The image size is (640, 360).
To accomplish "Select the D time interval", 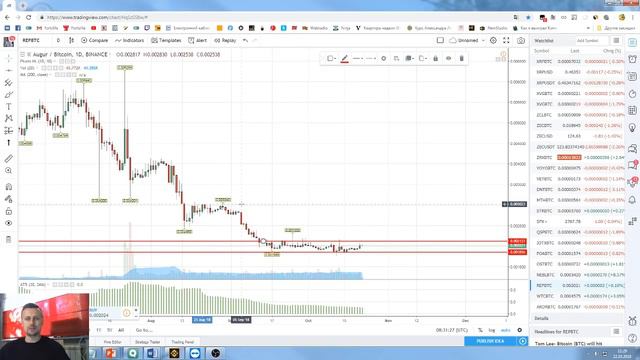I will coord(58,40).
